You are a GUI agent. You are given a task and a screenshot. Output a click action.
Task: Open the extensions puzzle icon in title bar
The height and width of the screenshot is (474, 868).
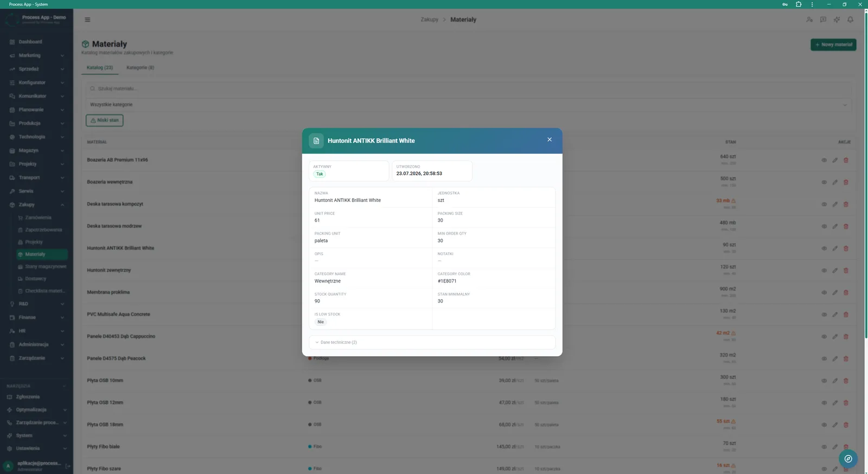[799, 4]
